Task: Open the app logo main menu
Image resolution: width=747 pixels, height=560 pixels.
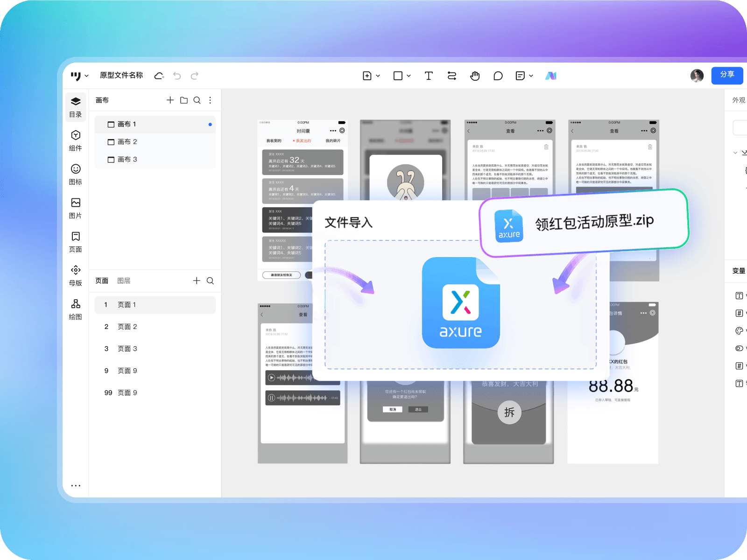Action: pyautogui.click(x=79, y=76)
